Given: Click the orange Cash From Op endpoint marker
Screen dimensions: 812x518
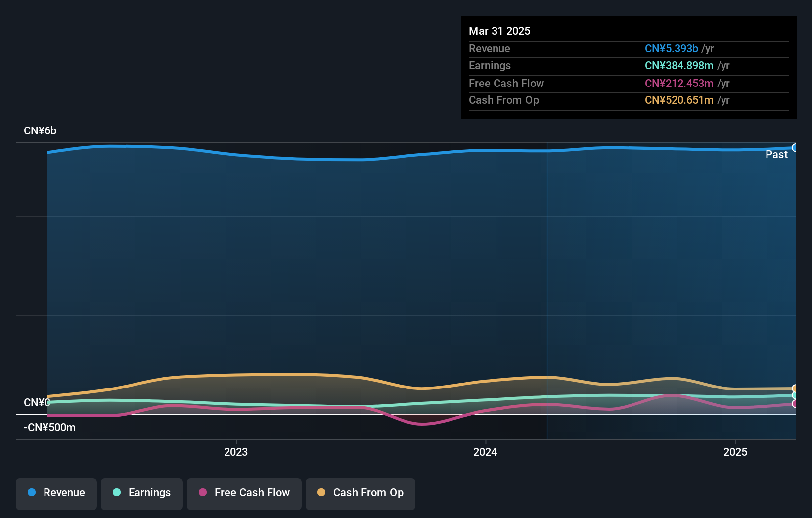Looking at the screenshot, I should pos(795,388).
